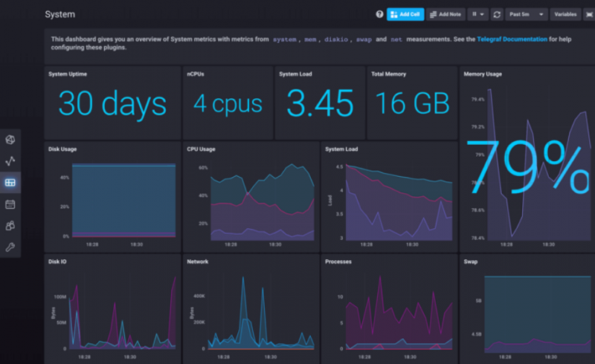
Task: Open the Data Explorer graph icon
Action: [10, 160]
